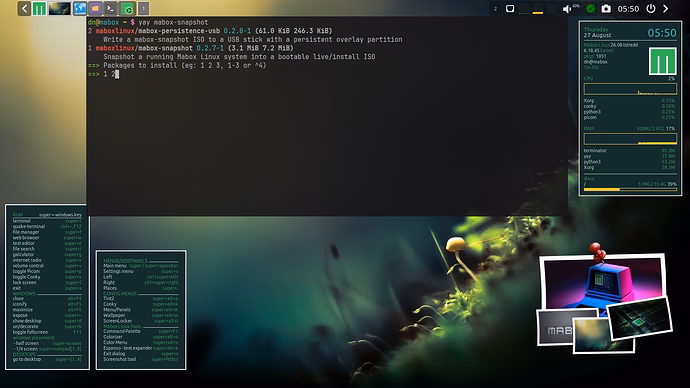Click 'toggle Picom' shortcut row
690x388 pixels.
[47, 271]
